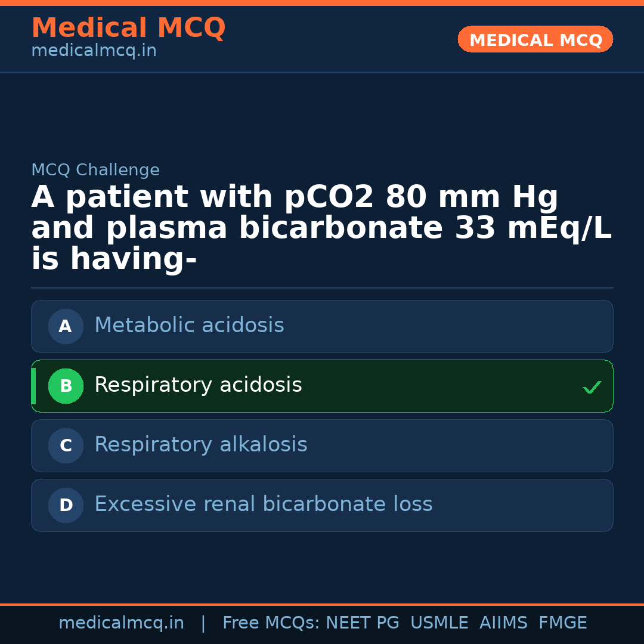
Task: Click the Medical MCQ orange logo text
Action: click(128, 28)
